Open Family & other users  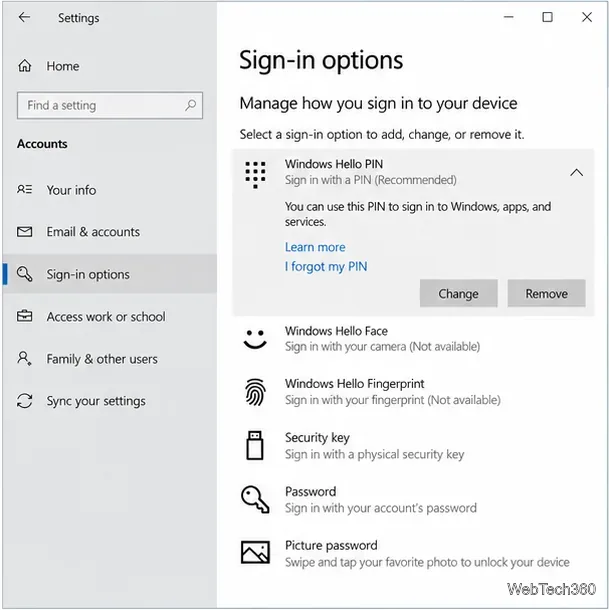110,358
